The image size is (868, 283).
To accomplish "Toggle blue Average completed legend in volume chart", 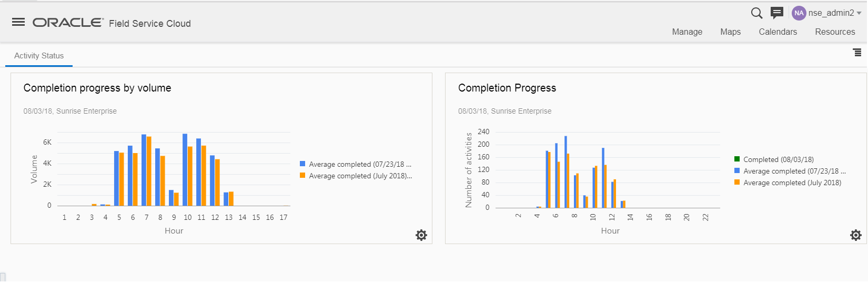I will (360, 164).
